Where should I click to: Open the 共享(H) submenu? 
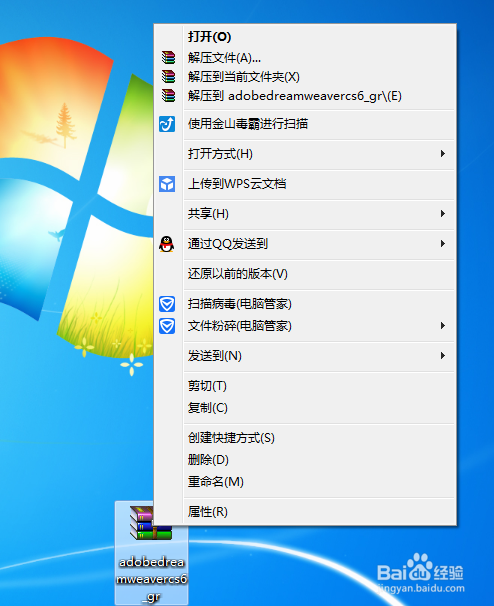(x=305, y=214)
